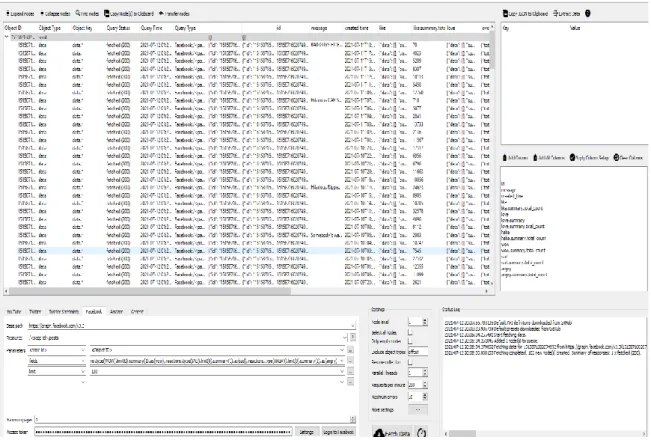
Task: Click into the Maximum pages field
Action: [x=193, y=420]
